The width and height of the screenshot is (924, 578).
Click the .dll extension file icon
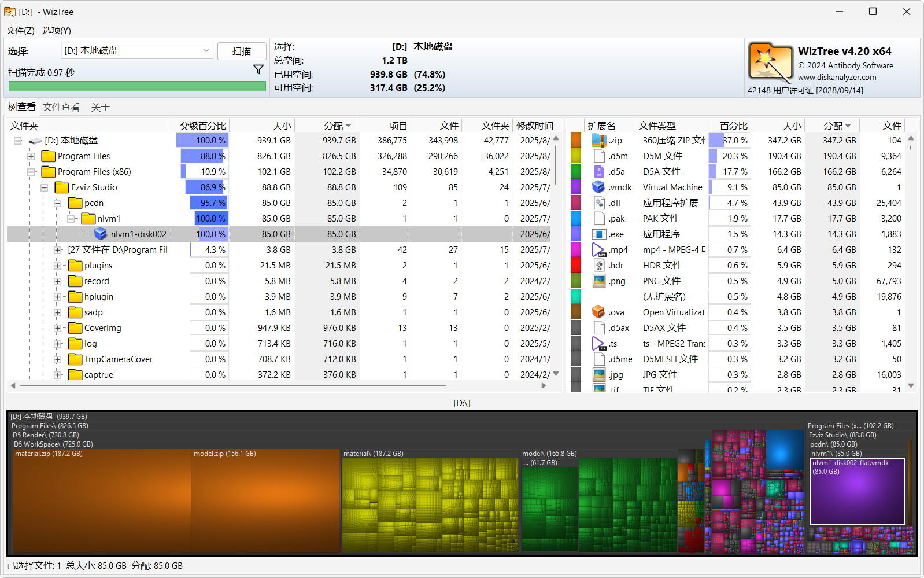tap(599, 203)
